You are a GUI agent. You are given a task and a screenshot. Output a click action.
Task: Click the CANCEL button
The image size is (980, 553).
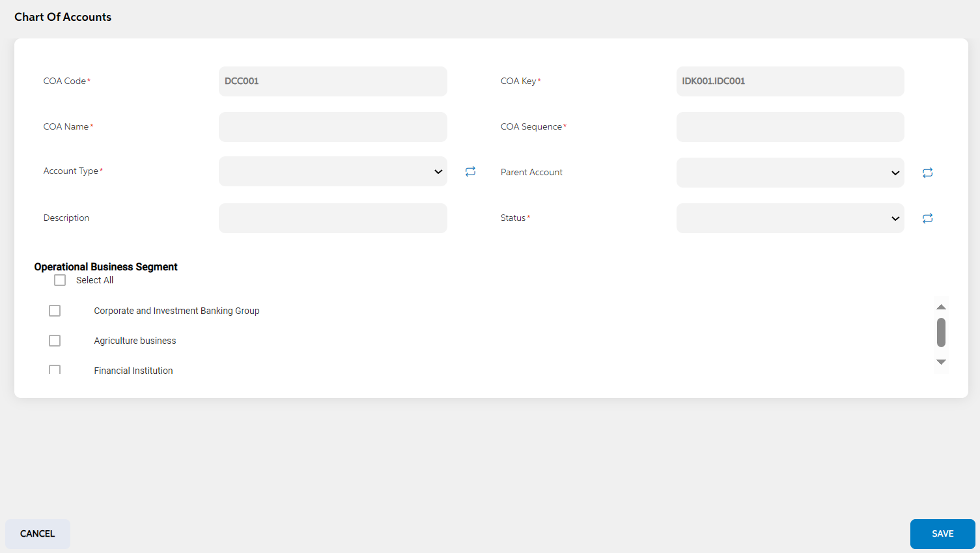pos(38,534)
